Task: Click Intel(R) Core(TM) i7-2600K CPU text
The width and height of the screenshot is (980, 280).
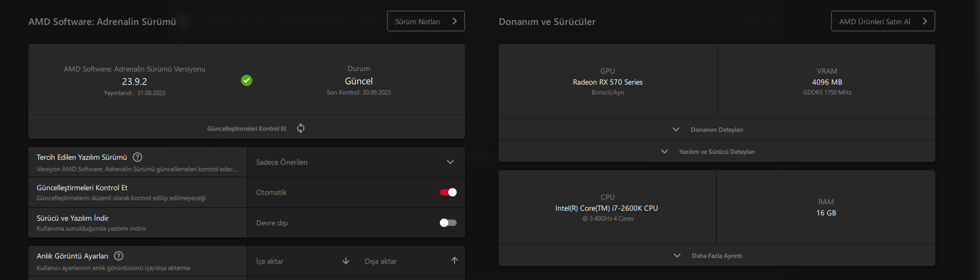Action: pos(607,208)
